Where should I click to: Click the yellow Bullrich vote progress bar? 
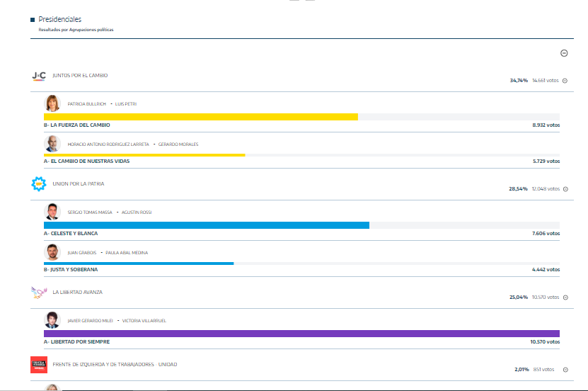click(201, 117)
